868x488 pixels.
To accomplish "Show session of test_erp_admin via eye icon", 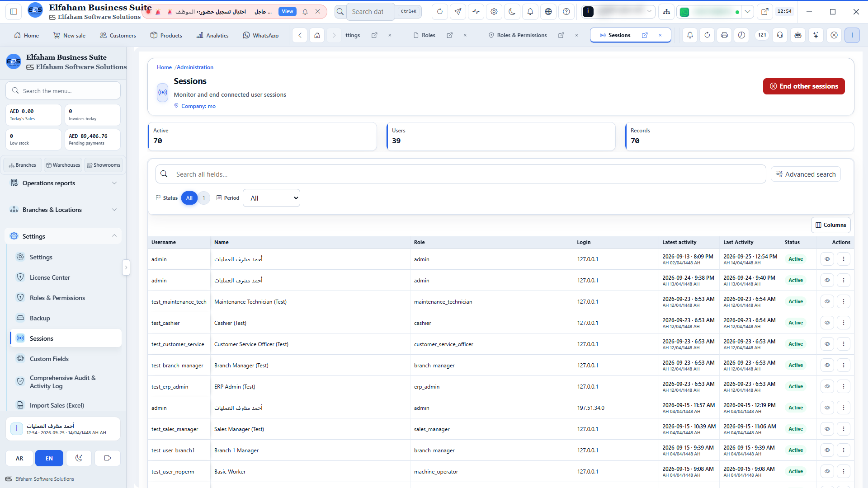I will coord(827,386).
